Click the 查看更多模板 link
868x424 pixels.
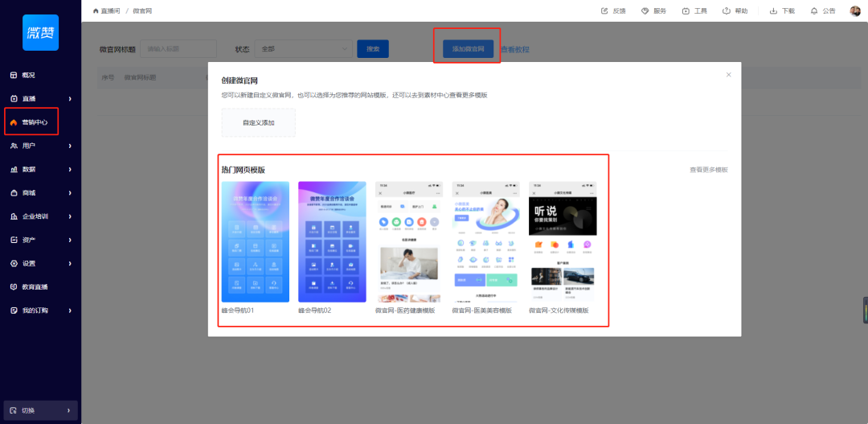[708, 170]
